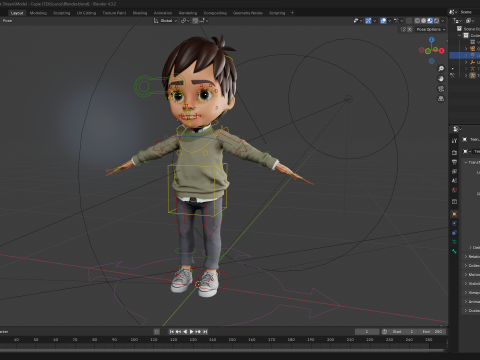
Task: Switch to the Compositing workspace
Action: 215,13
